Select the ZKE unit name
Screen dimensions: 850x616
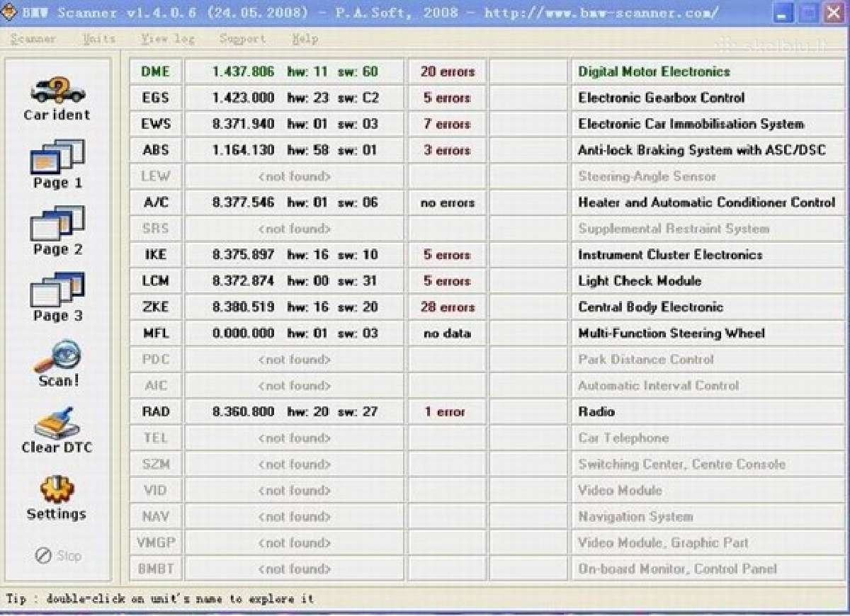tap(156, 307)
